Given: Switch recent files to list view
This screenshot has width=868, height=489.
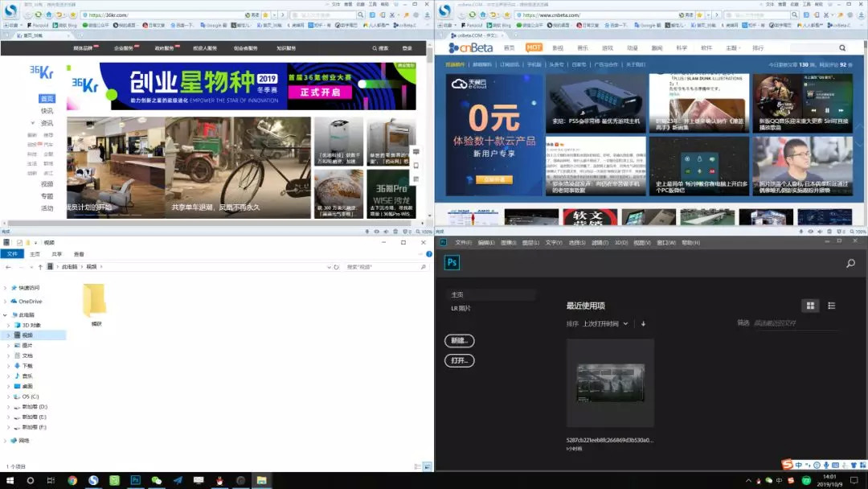Looking at the screenshot, I should 831,306.
